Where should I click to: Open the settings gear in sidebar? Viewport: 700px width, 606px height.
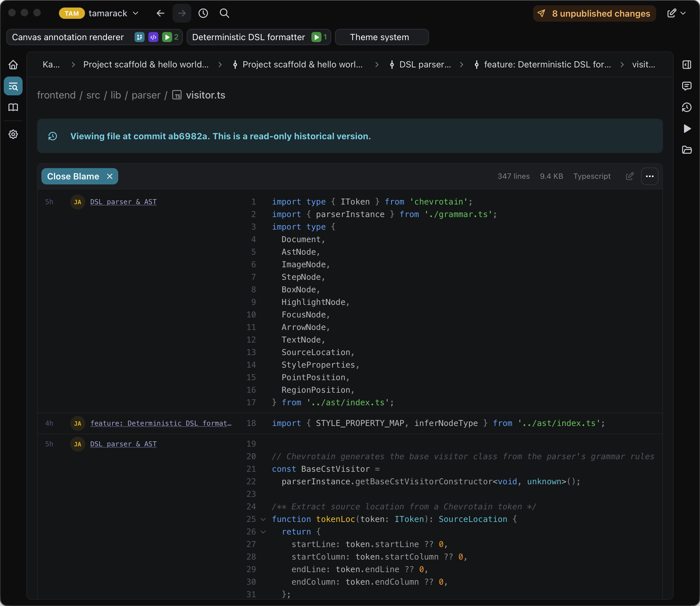pos(13,134)
